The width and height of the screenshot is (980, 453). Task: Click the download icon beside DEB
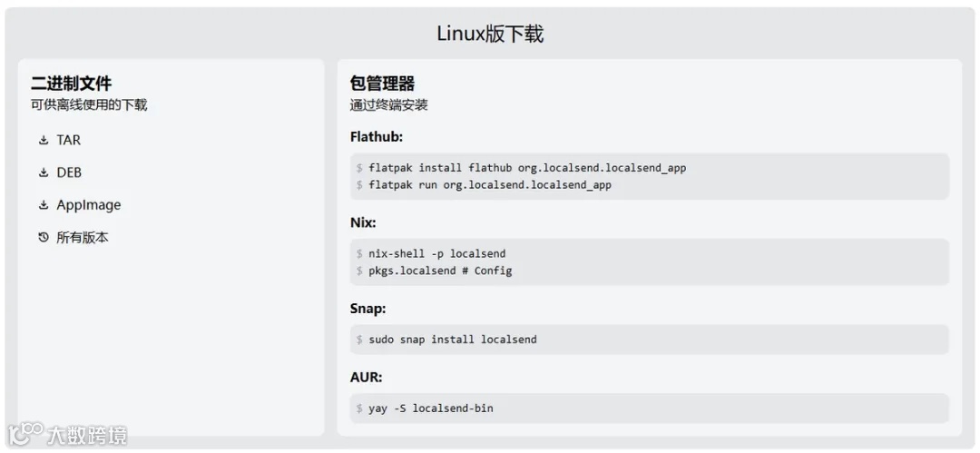43,172
